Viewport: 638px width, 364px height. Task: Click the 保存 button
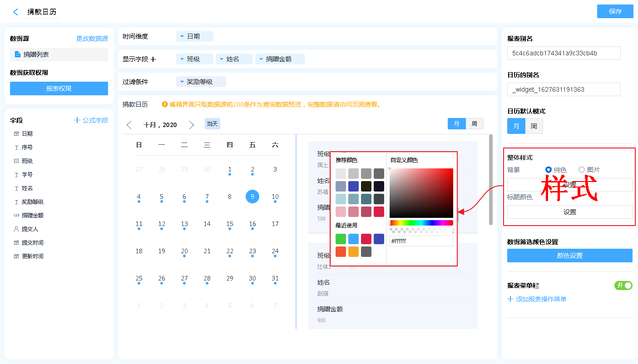click(x=615, y=12)
